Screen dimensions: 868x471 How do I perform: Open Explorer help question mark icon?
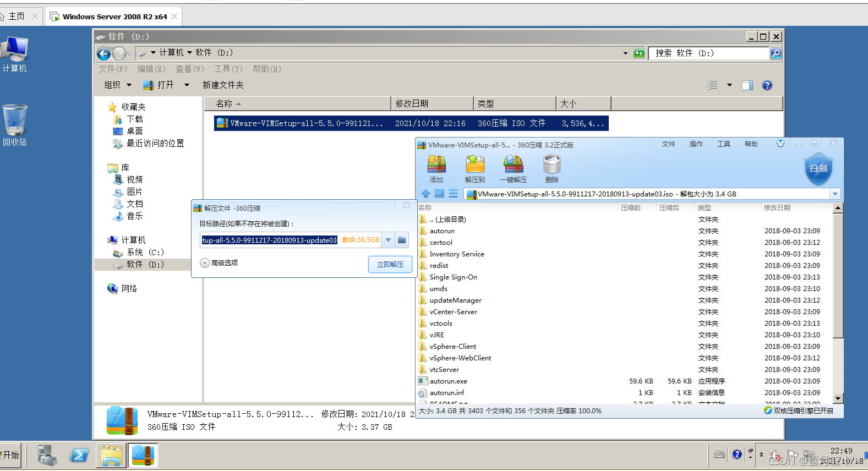(x=767, y=85)
